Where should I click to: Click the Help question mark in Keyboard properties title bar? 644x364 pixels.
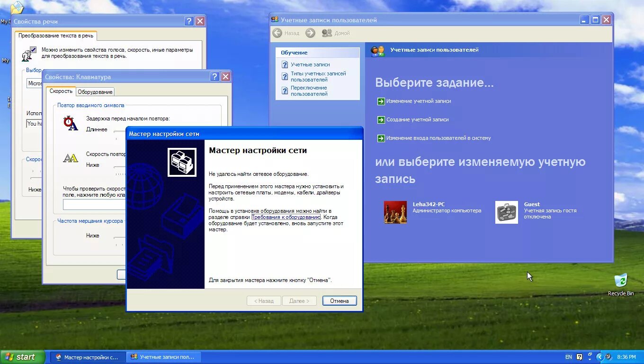click(x=215, y=77)
